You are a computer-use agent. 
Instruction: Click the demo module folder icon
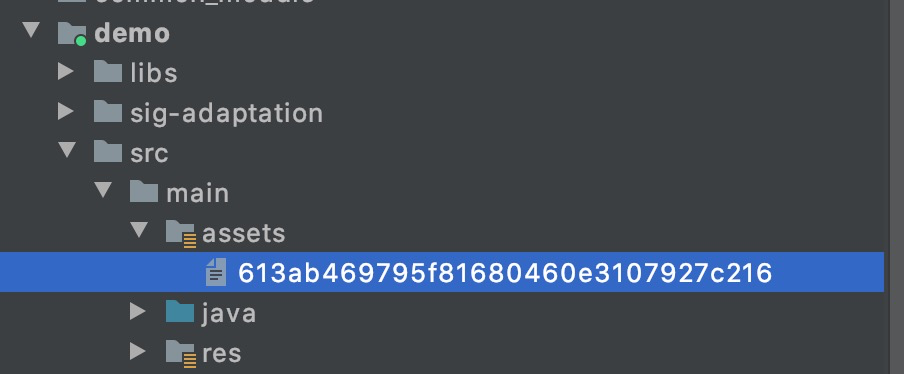click(x=72, y=33)
